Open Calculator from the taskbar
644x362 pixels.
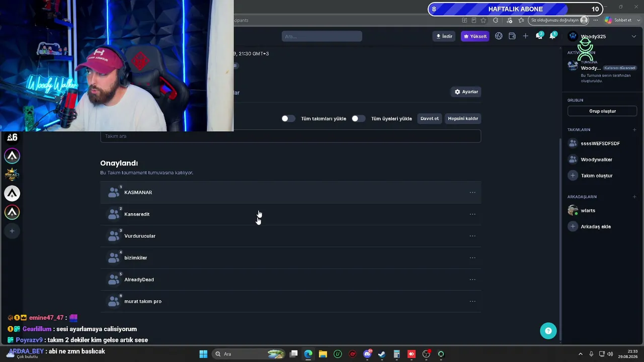click(x=396, y=354)
